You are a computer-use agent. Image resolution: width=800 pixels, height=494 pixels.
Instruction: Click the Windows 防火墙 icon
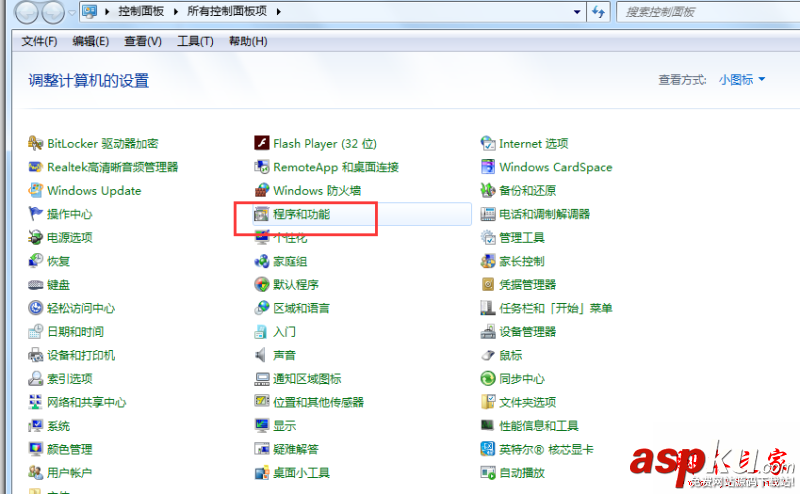[x=262, y=190]
